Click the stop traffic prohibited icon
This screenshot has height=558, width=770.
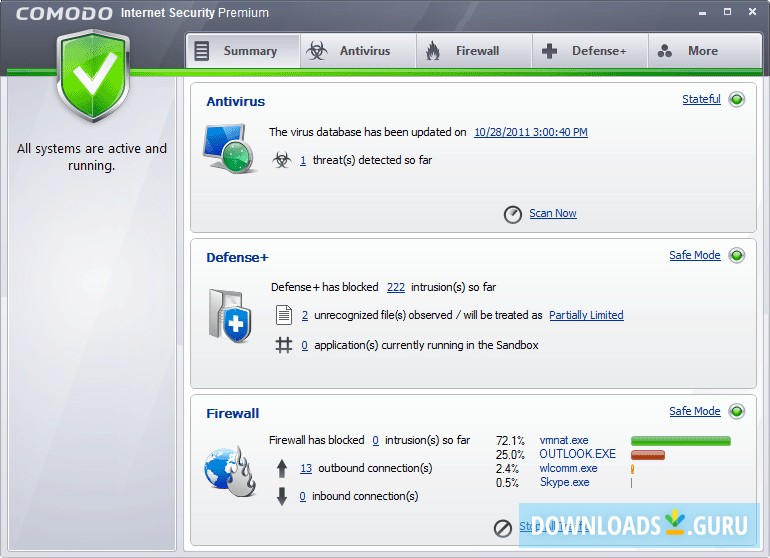pyautogui.click(x=502, y=529)
